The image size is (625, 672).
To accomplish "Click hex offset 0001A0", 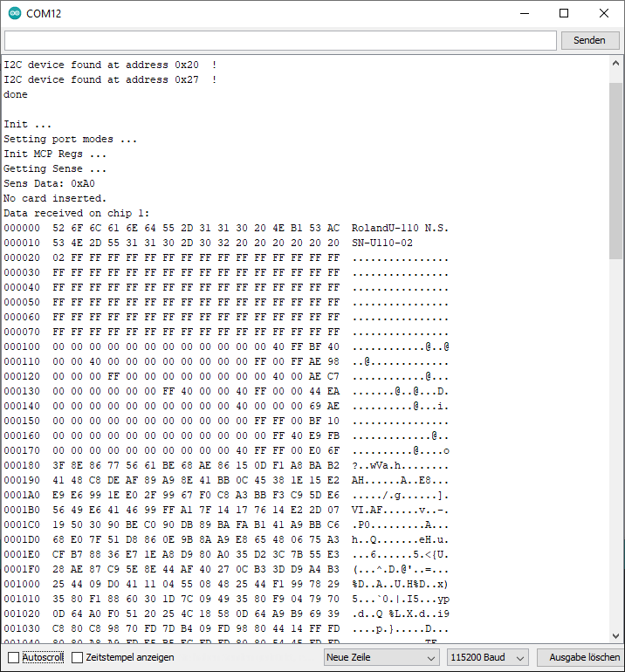I will point(22,495).
